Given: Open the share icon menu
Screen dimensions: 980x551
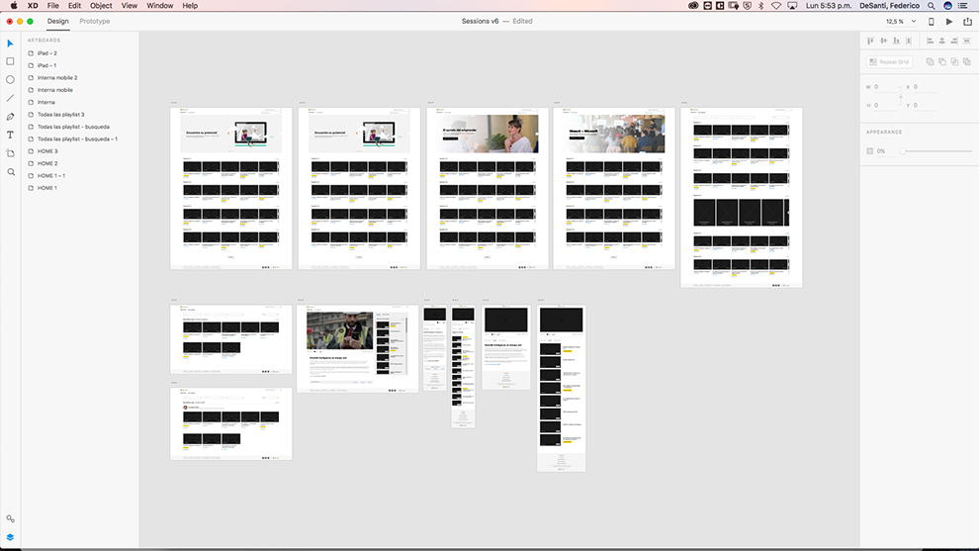Looking at the screenshot, I should tap(967, 21).
